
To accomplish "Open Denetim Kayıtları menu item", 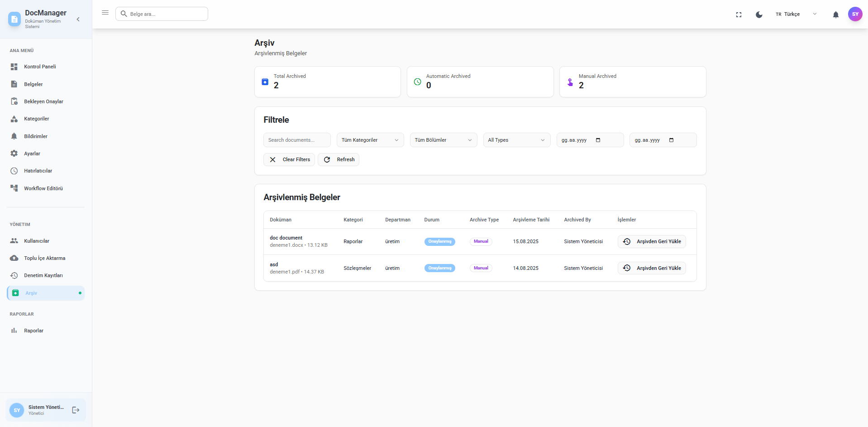I will (x=43, y=275).
